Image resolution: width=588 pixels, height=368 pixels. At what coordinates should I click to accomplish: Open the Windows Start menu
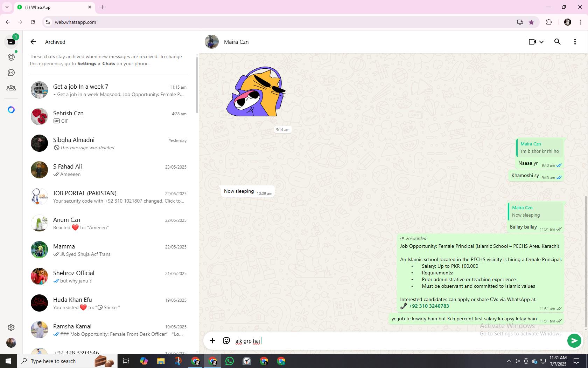[8, 361]
